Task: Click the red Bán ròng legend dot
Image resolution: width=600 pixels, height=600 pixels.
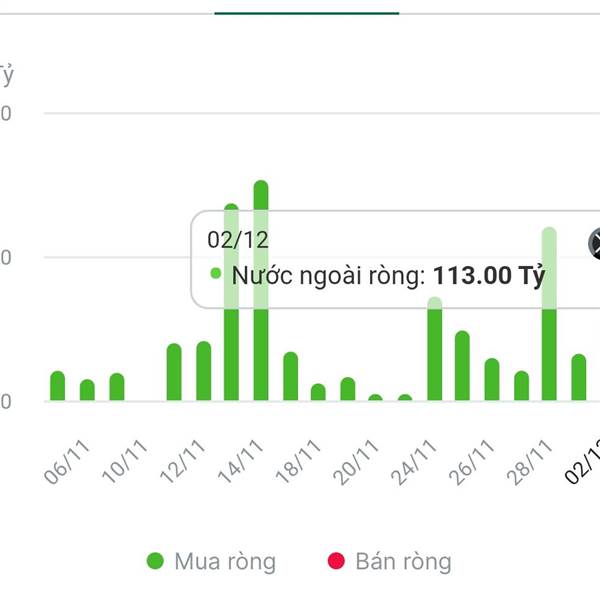Action: coord(335,561)
